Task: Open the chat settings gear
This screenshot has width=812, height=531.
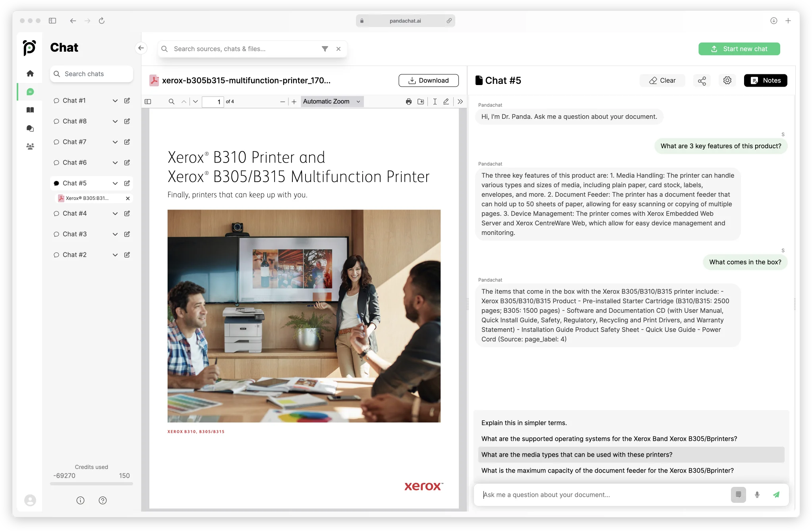Action: (727, 81)
